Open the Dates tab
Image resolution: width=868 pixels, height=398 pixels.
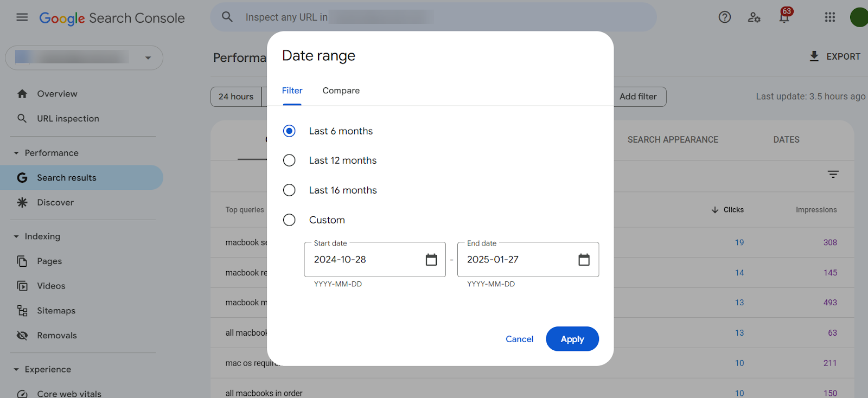click(787, 140)
